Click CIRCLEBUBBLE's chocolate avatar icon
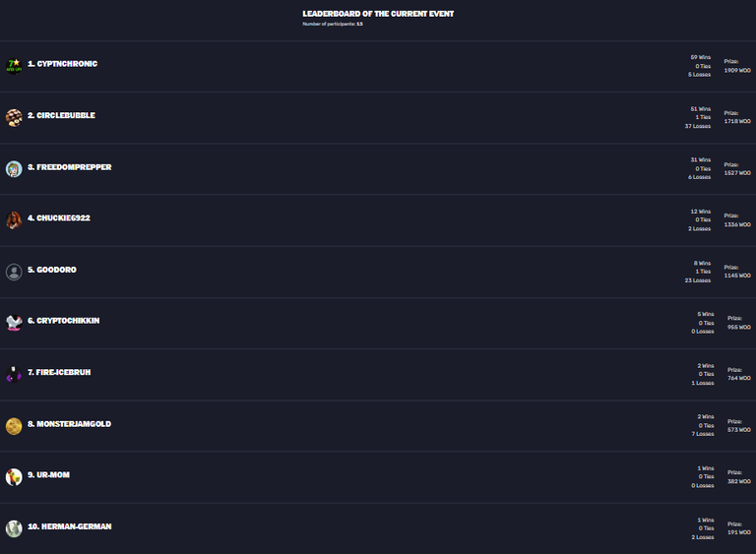756x554 pixels. 14,118
